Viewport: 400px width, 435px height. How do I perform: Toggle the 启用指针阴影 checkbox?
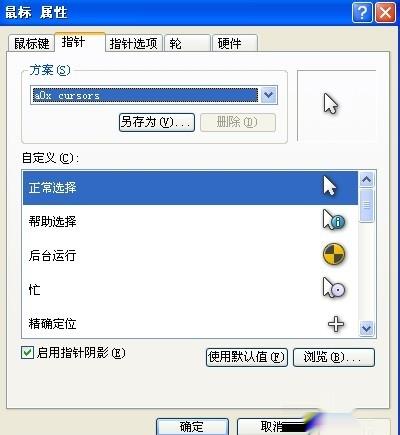[27, 353]
